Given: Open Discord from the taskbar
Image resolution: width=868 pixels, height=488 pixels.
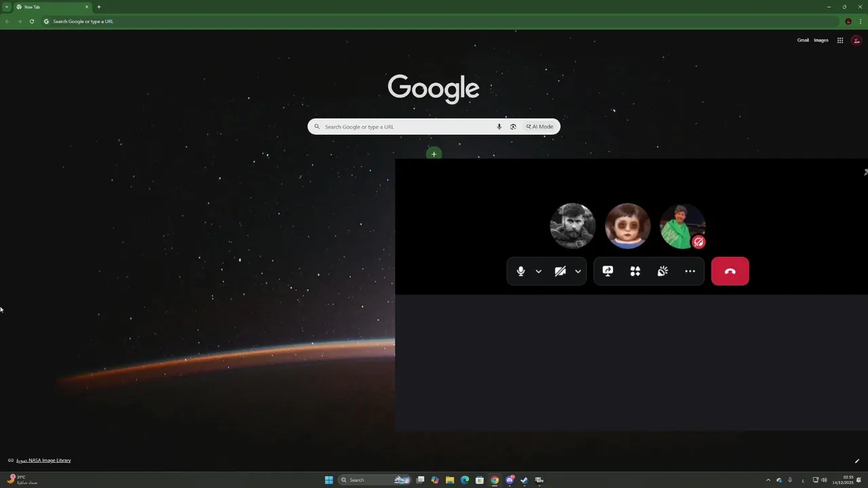Looking at the screenshot, I should [509, 480].
